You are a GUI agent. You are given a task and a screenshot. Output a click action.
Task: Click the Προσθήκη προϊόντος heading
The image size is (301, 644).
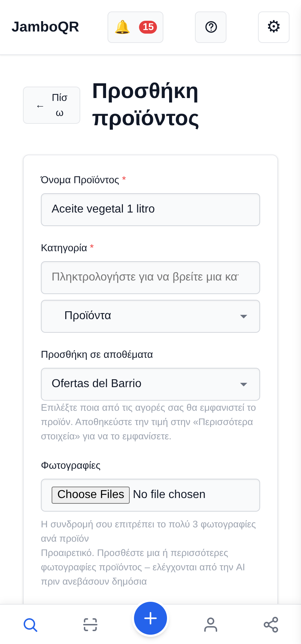(145, 105)
